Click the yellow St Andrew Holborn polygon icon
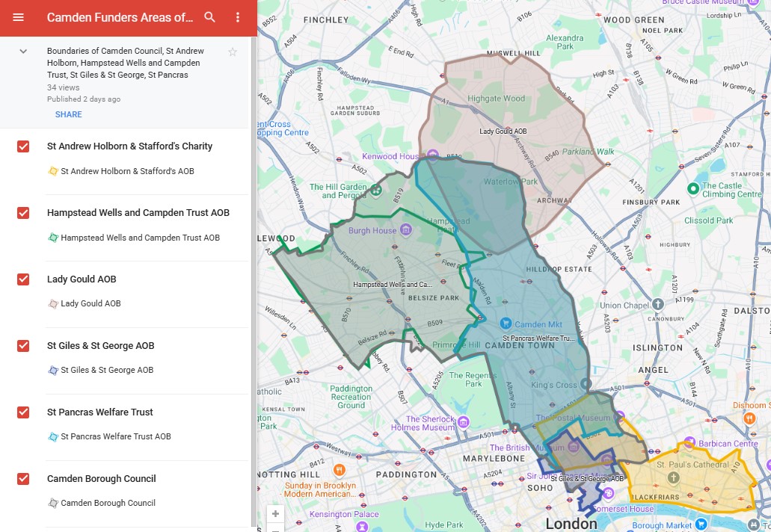 pos(53,171)
